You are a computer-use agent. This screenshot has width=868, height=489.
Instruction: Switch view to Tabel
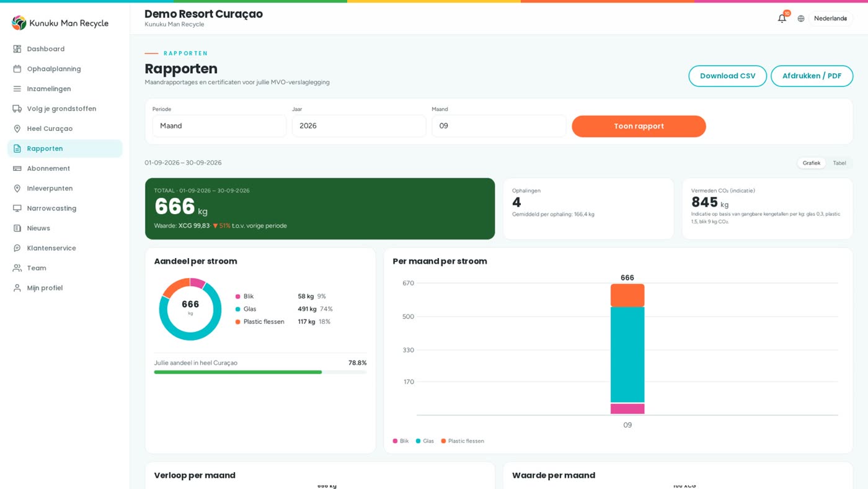tap(839, 163)
